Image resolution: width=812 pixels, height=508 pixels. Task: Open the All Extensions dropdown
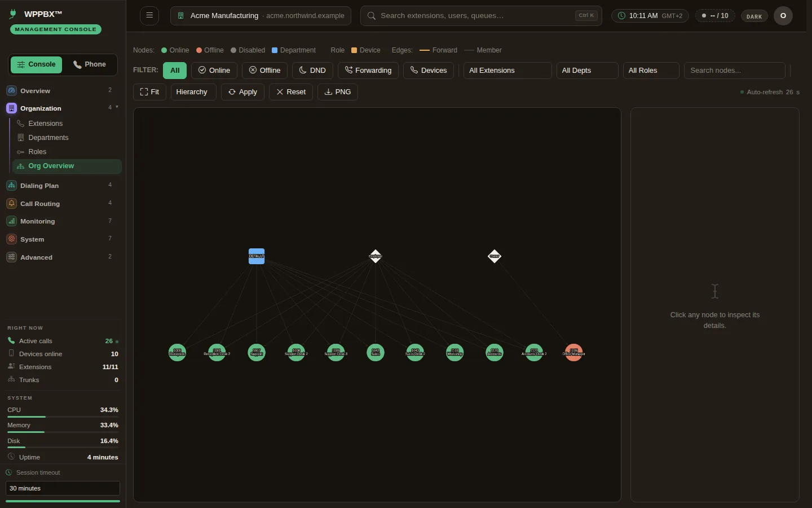point(507,71)
